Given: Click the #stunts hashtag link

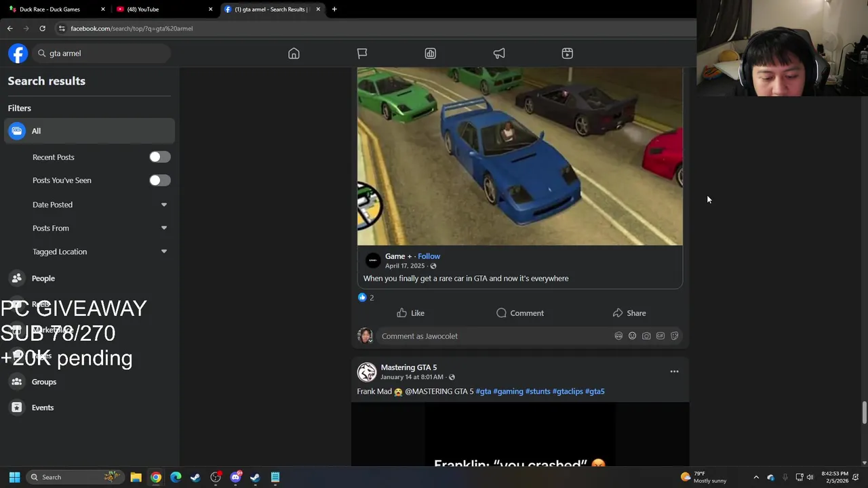Looking at the screenshot, I should (x=538, y=391).
